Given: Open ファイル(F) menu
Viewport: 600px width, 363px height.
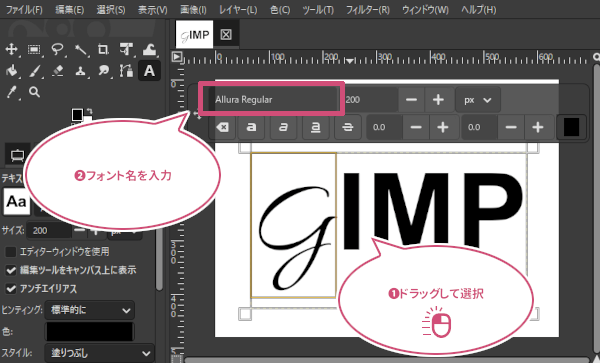Looking at the screenshot, I should point(23,10).
